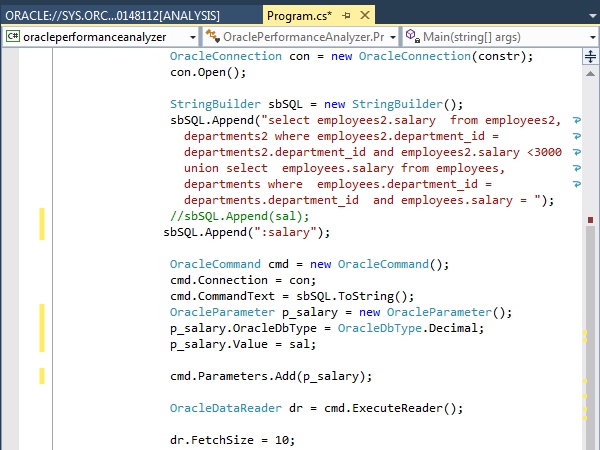The image size is (600, 450).
Task: Open the OraclePerformanceAnalyzer.Pr class dropdown
Action: [x=393, y=38]
